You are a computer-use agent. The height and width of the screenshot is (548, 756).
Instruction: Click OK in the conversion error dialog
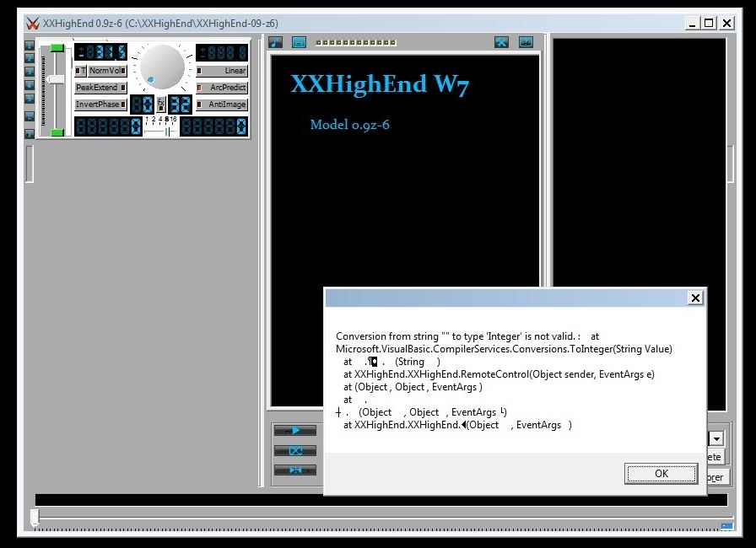click(x=661, y=473)
